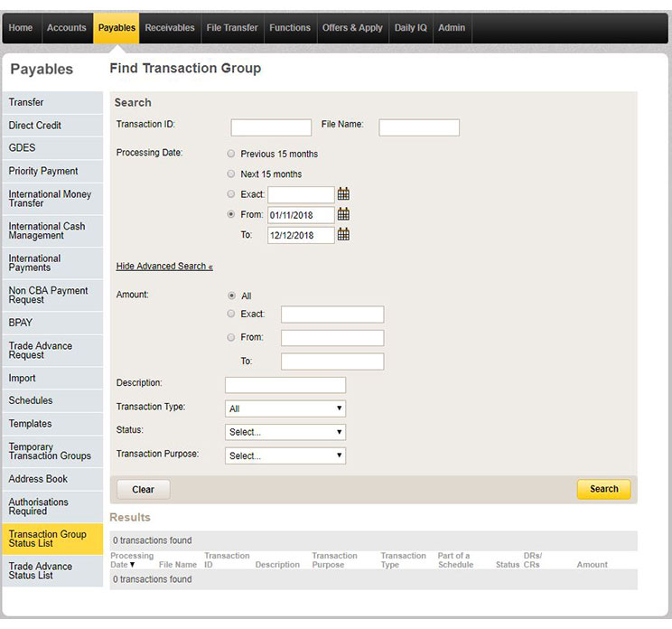Open Transaction Group Status List item
Screen dimensions: 672x629
pyautogui.click(x=52, y=539)
